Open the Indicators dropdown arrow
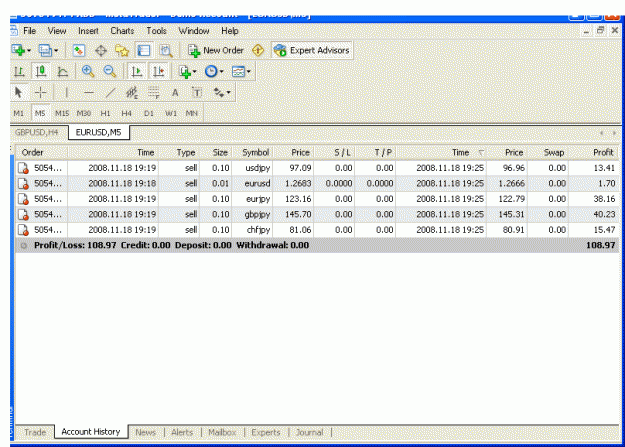Image resolution: width=625 pixels, height=447 pixels. pyautogui.click(x=195, y=72)
